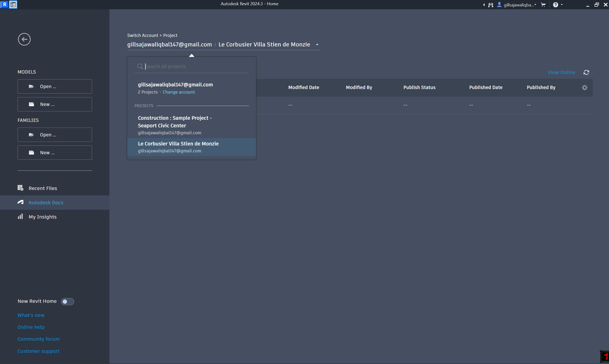Search projects using the magnifier icon
The height and width of the screenshot is (364, 609).
coord(140,66)
